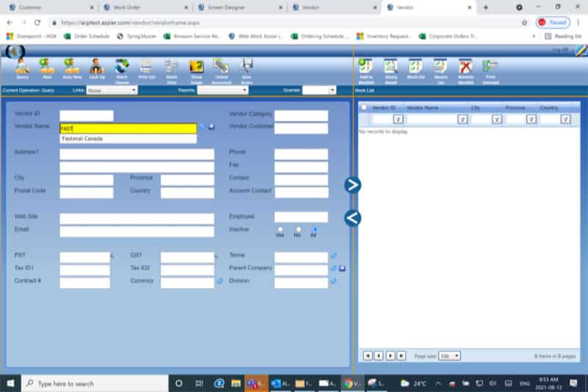Select the Inactive No radio button
The width and height of the screenshot is (588, 392).
pos(298,229)
